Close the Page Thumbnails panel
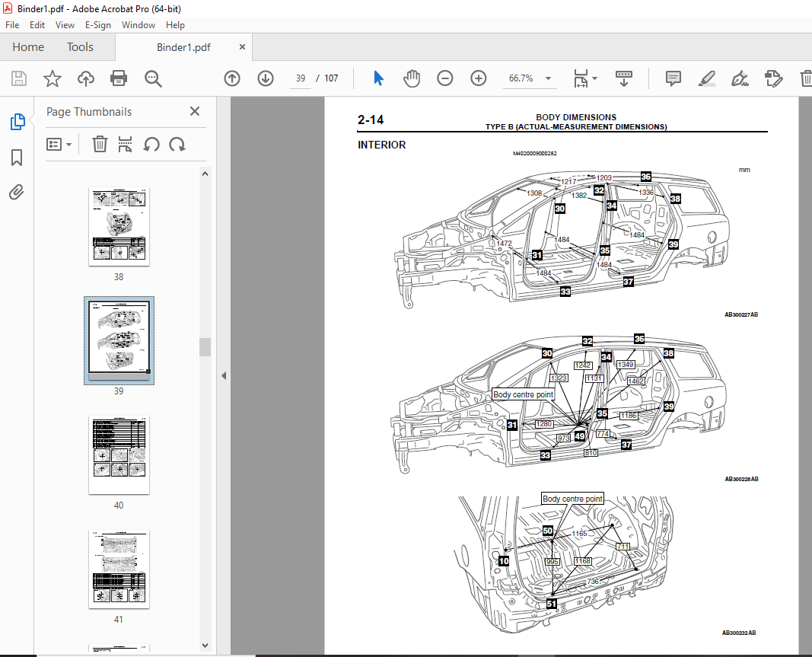 tap(195, 111)
